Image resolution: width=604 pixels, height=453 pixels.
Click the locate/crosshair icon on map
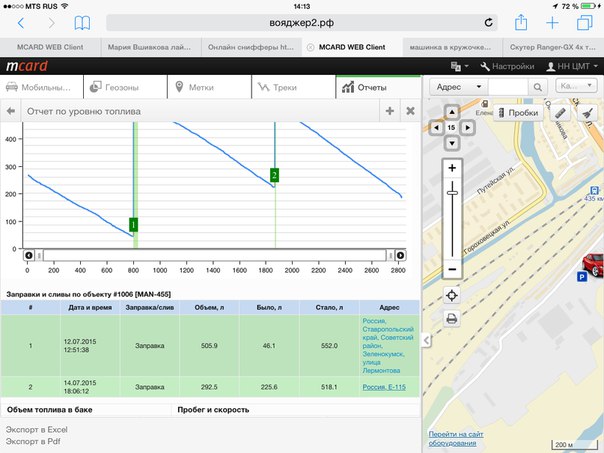pos(453,295)
